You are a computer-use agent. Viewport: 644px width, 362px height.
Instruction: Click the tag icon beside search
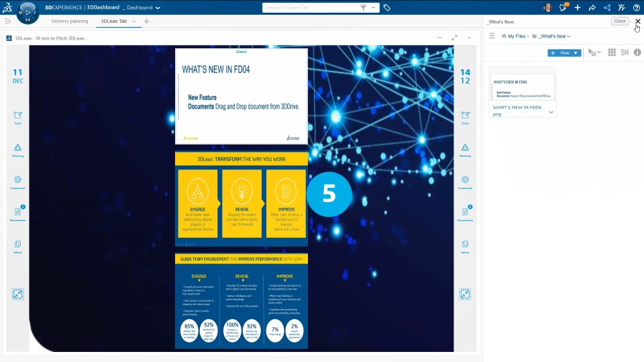point(387,7)
